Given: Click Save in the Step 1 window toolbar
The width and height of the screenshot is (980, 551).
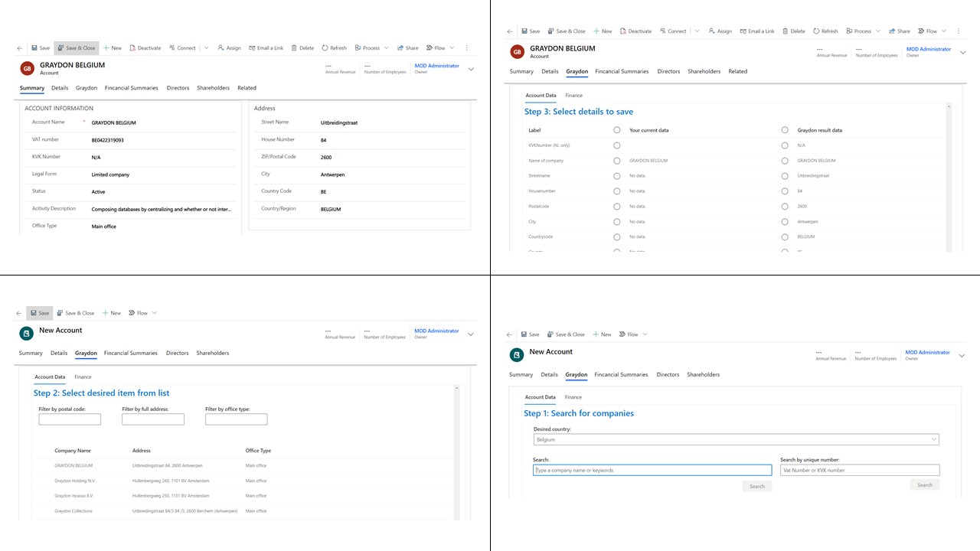Looking at the screenshot, I should coord(530,334).
